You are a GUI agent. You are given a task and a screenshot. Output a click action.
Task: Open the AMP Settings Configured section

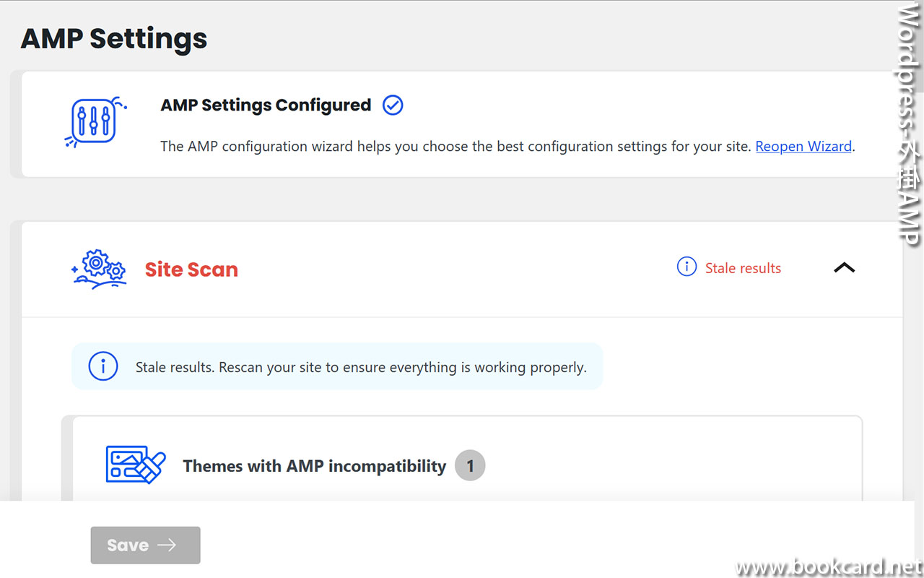click(x=266, y=105)
